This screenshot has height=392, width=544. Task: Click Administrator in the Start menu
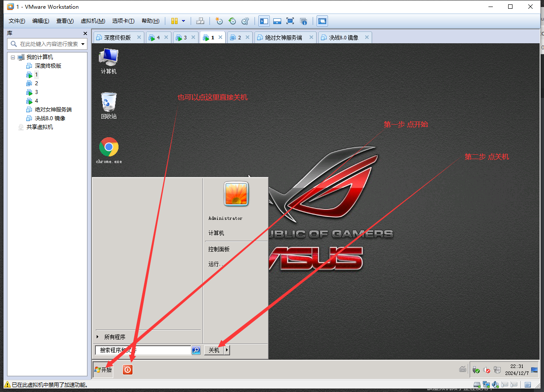[225, 218]
